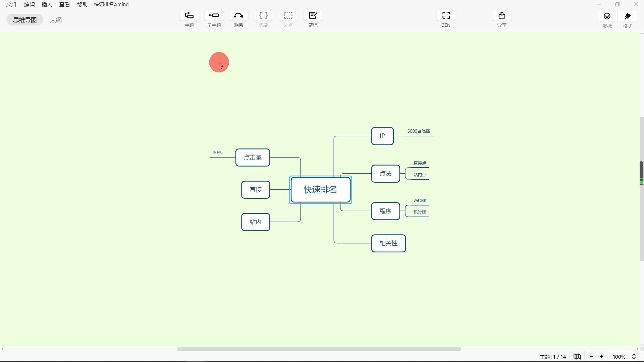
Task: Click the vertical scrollbar thumb
Action: pos(641,189)
